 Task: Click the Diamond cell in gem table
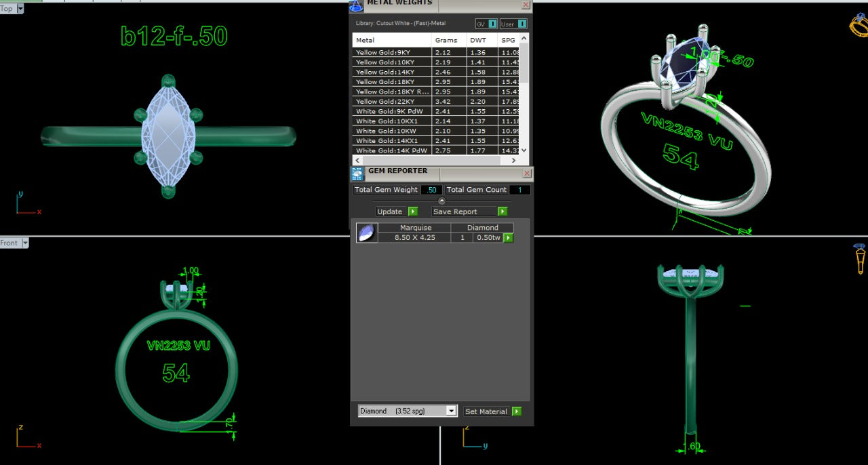483,228
